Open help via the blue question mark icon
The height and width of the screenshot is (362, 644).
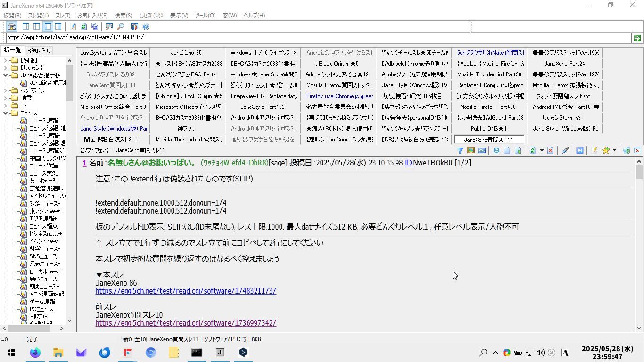(146, 27)
